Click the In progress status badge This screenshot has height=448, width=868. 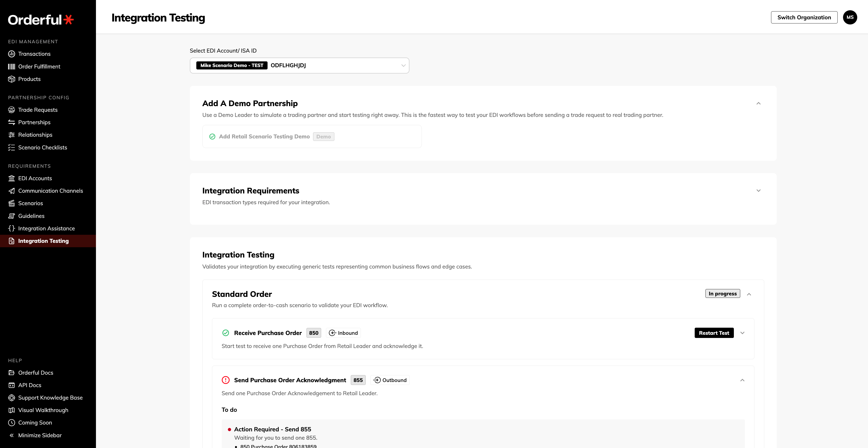pos(722,293)
